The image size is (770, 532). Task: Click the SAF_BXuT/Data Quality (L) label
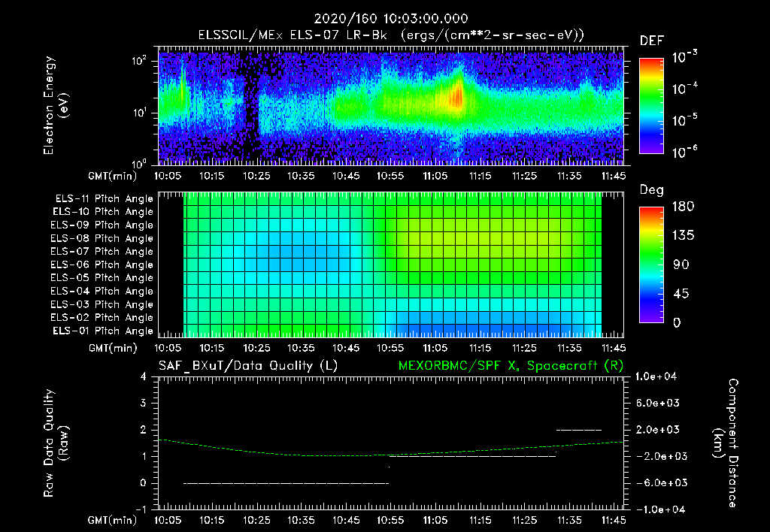click(248, 366)
